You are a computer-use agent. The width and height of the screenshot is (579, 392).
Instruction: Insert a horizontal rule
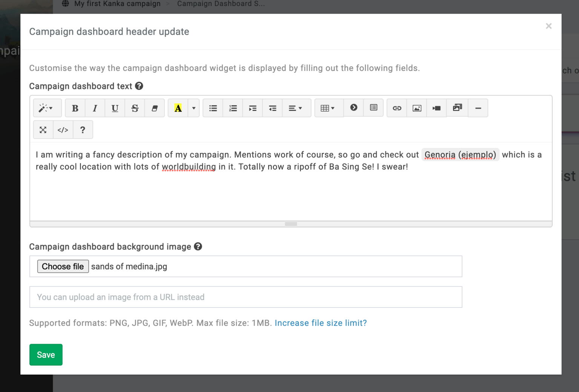click(x=478, y=108)
